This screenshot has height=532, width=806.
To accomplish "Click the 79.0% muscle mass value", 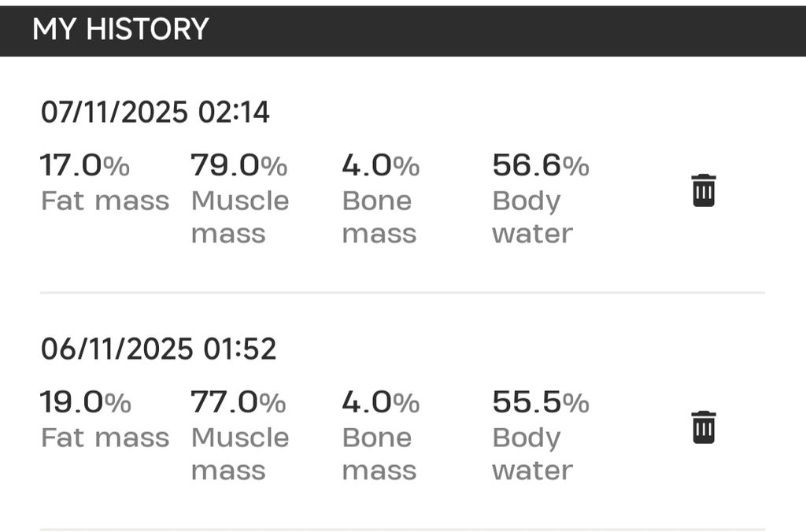I will pyautogui.click(x=239, y=166).
